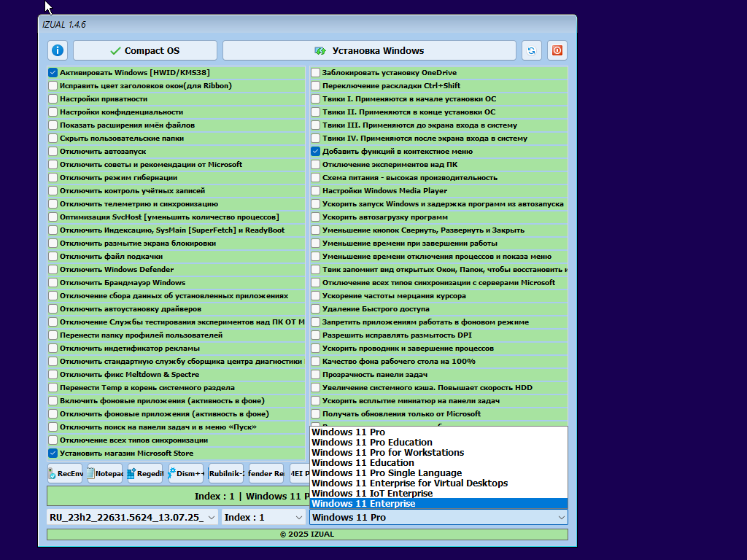The width and height of the screenshot is (747, 560).
Task: Launch the Regedit tool
Action: 145,473
